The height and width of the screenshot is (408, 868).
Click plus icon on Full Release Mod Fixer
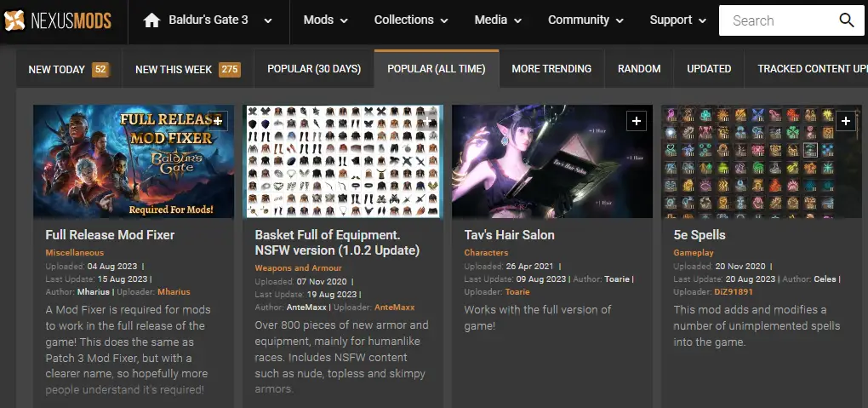pyautogui.click(x=218, y=120)
